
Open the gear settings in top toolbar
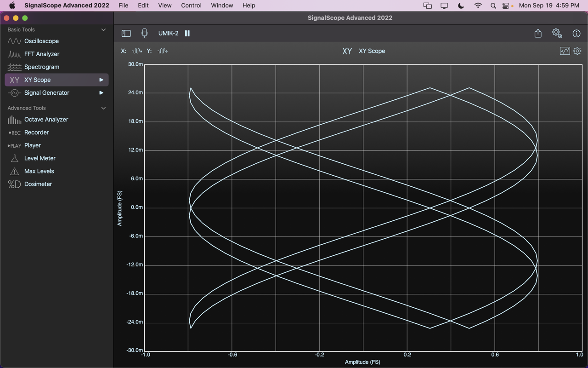pyautogui.click(x=557, y=33)
